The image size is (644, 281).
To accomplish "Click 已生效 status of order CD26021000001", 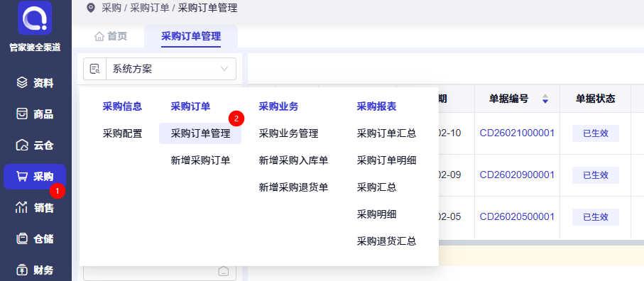I will pyautogui.click(x=596, y=133).
